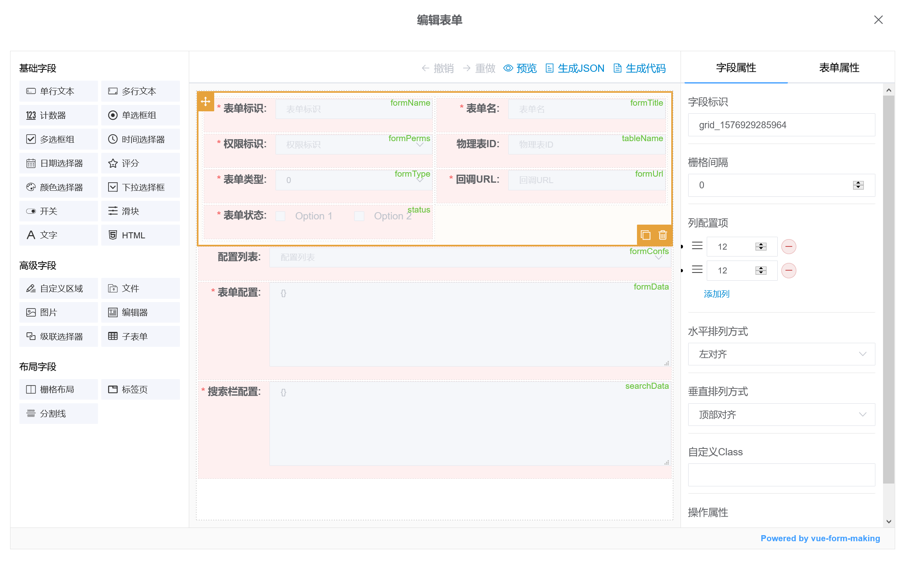Select the 日期选择器 date picker field
The height and width of the screenshot is (588, 902).
pyautogui.click(x=58, y=163)
